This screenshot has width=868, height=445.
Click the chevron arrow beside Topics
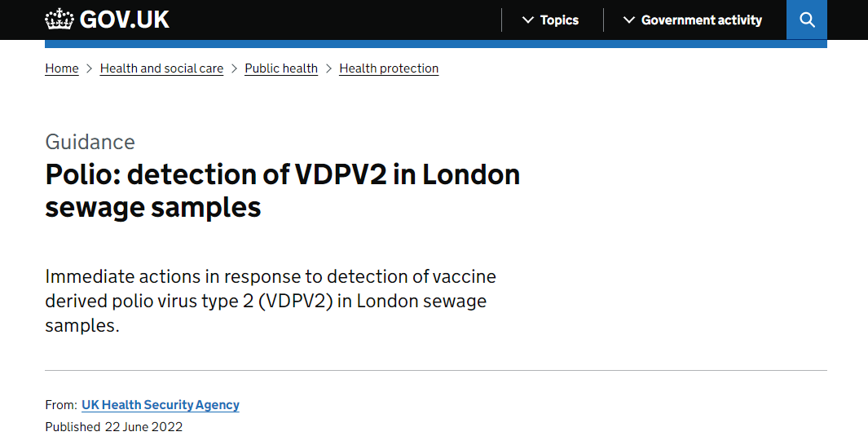(528, 20)
